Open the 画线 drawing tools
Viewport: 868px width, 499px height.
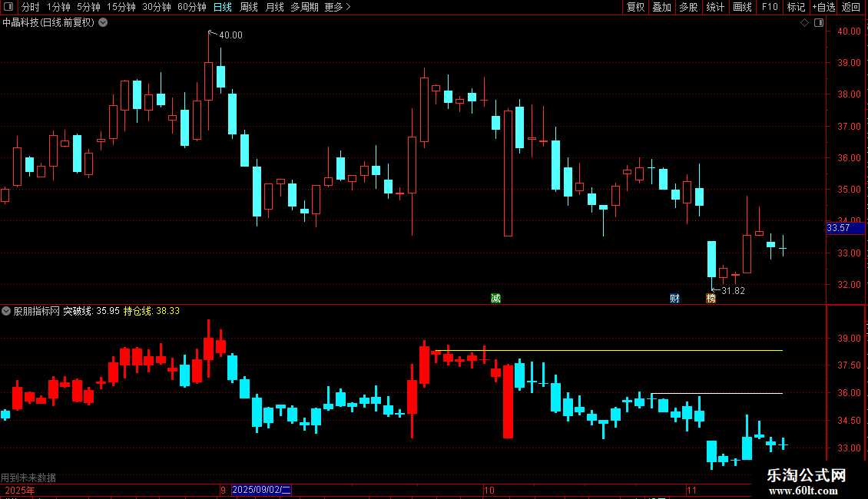[x=742, y=7]
